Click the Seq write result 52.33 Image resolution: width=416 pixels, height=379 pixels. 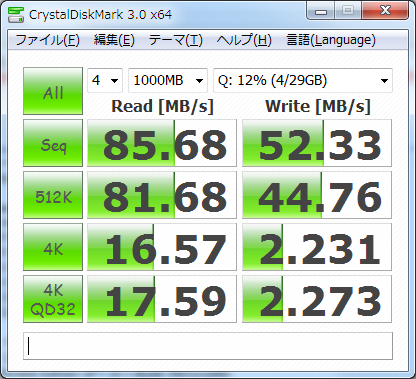click(x=317, y=143)
